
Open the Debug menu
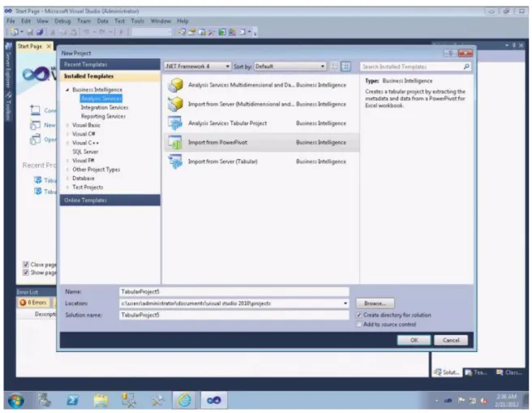tap(62, 21)
